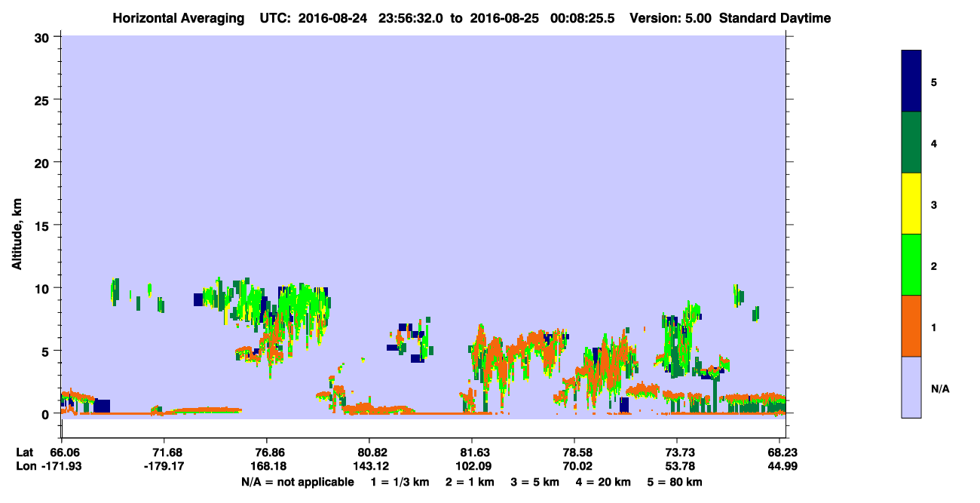Click the '4 = 20 km' legend entry
The height and width of the screenshot is (503, 980).
click(x=604, y=482)
